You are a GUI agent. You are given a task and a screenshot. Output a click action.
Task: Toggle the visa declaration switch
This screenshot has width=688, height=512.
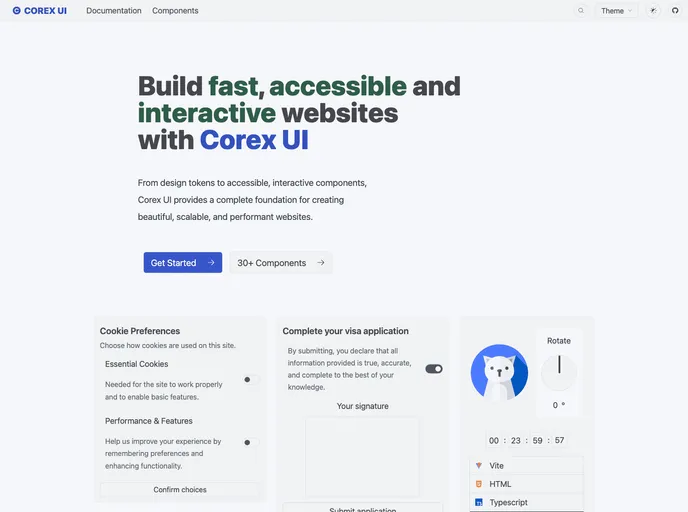[x=434, y=369]
